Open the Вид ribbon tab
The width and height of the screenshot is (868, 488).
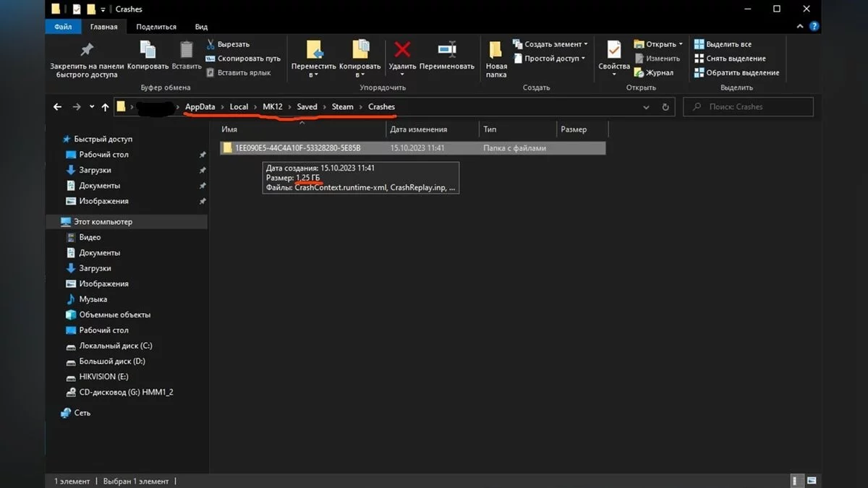pos(201,27)
